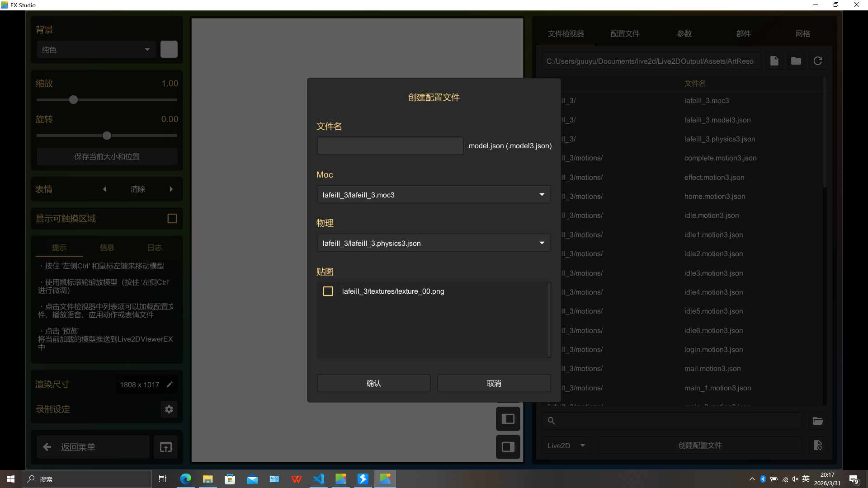Open the 日志 log tab
The image size is (868, 488).
click(x=154, y=248)
